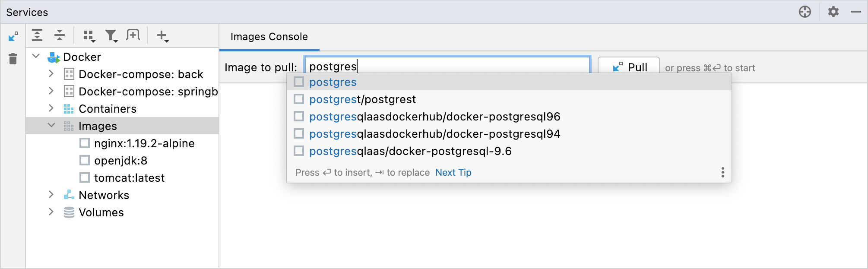Click the crosshair locate icon at top right
Screen dimensions: 868x269
(805, 12)
